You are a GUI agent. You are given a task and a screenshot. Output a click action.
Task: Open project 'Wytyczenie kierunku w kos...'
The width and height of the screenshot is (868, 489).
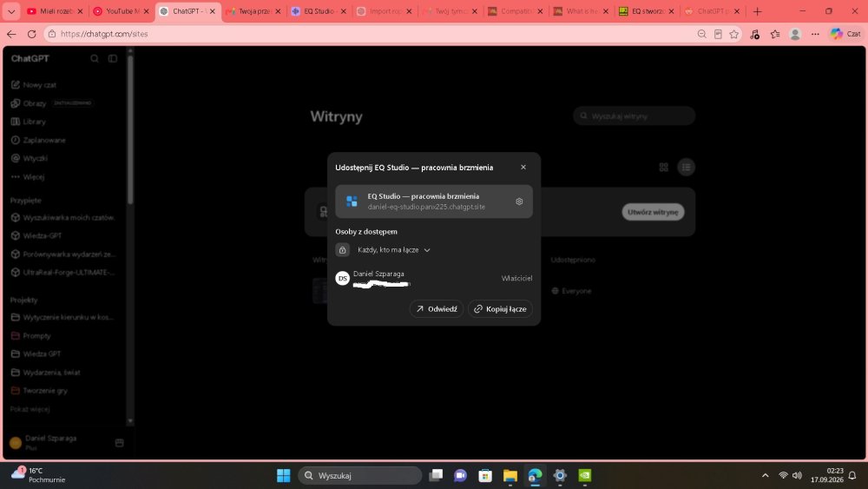coord(62,317)
